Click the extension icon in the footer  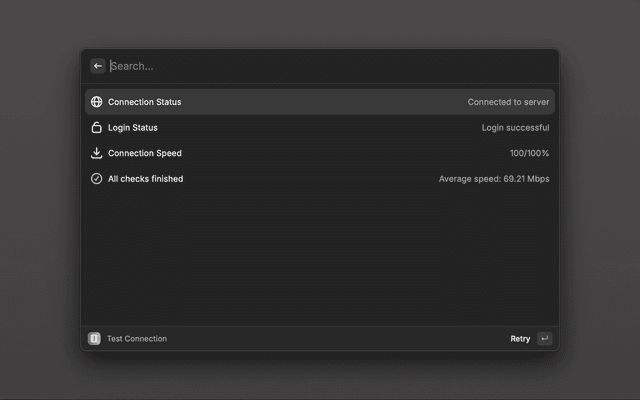pyautogui.click(x=94, y=339)
